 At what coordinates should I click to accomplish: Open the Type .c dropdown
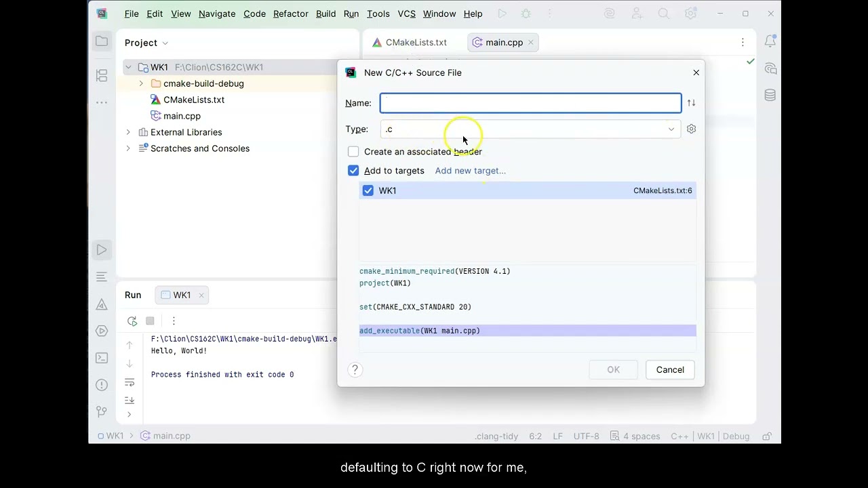[x=530, y=129]
